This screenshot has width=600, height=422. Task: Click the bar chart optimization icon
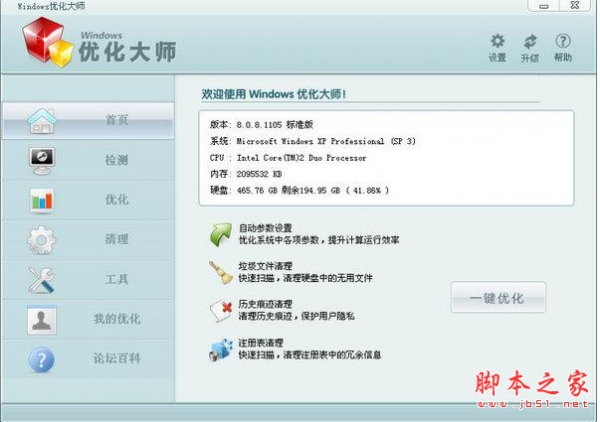(42, 200)
